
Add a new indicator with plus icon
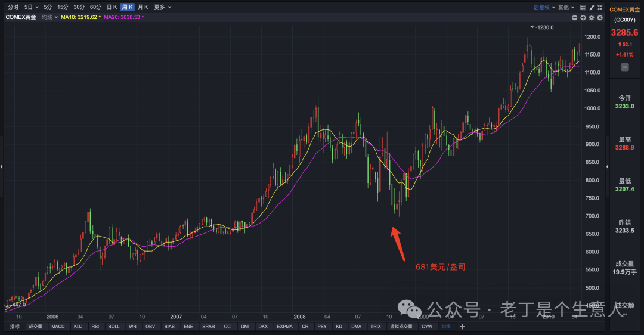pyautogui.click(x=463, y=327)
